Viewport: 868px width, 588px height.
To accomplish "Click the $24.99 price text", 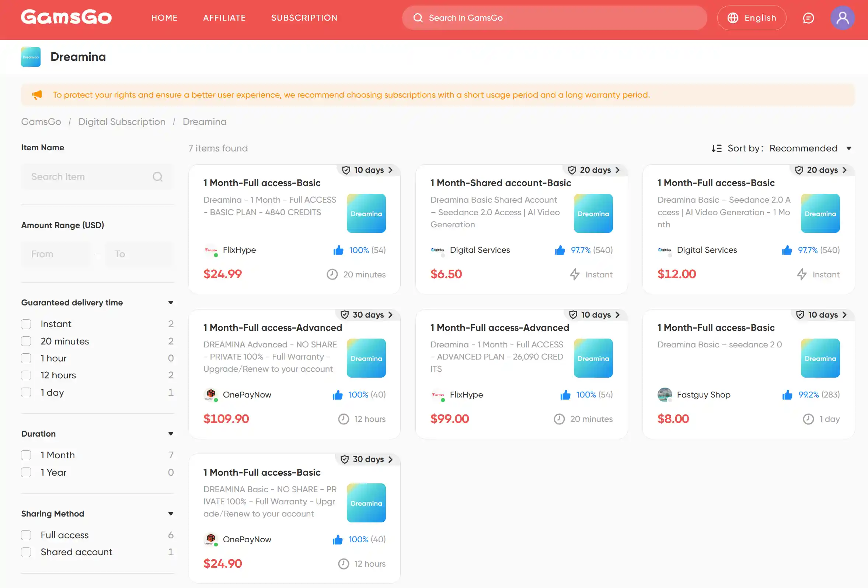I will (x=223, y=274).
